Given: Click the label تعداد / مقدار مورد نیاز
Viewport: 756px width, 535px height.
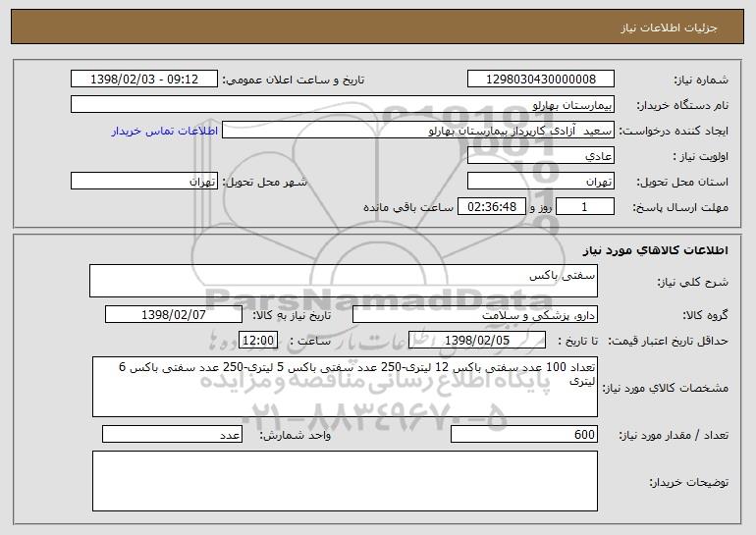Looking at the screenshot, I should (674, 435).
